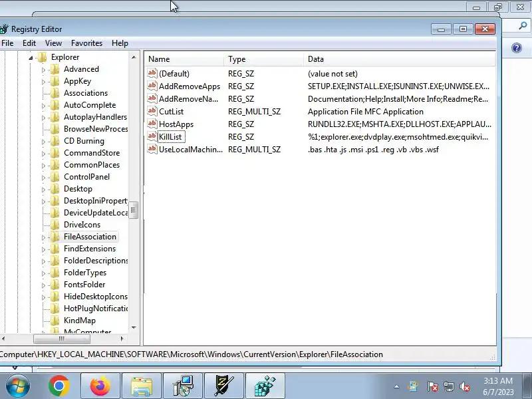Sort values by Type column
Viewport: 532px width, 399px height.
pyautogui.click(x=264, y=59)
